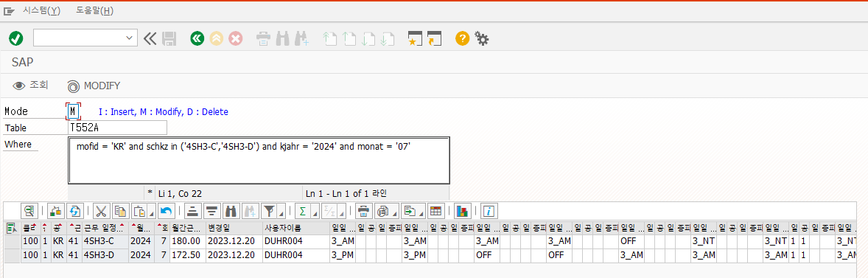
Task: Click the Display Graphic chart icon
Action: [x=462, y=211]
